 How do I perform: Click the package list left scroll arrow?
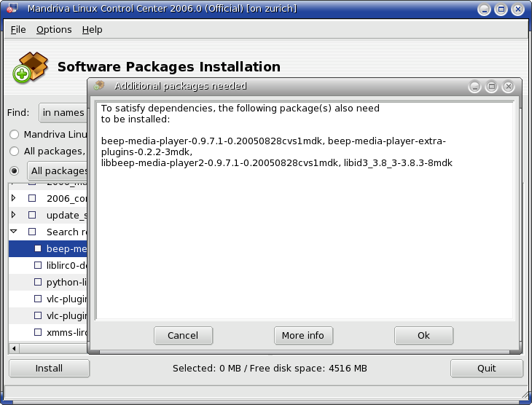pos(14,348)
